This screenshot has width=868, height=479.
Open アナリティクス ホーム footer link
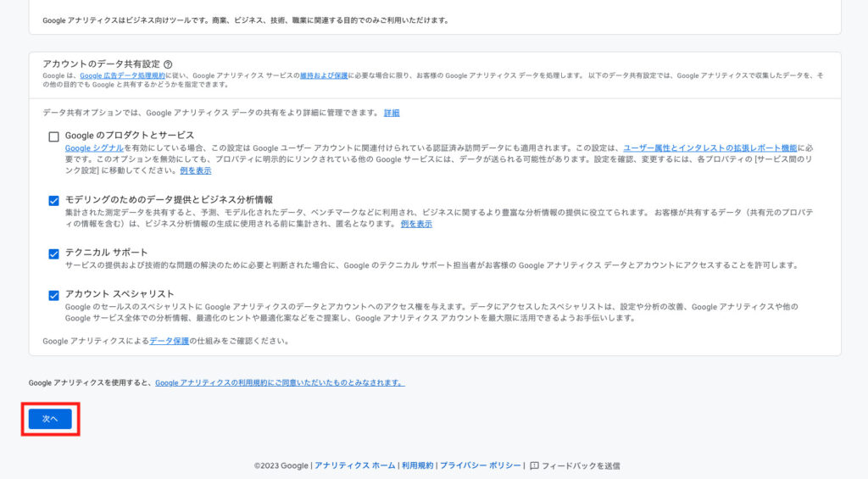[355, 465]
